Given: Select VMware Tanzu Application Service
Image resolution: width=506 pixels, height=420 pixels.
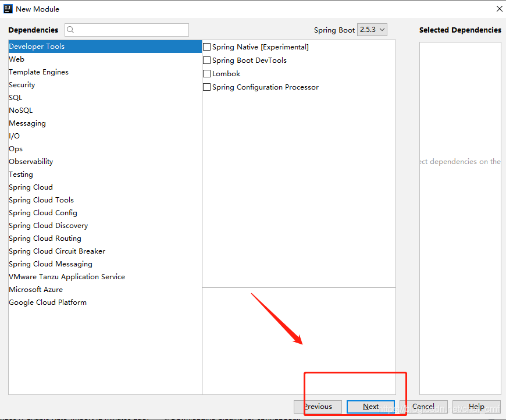Looking at the screenshot, I should pos(105,277).
